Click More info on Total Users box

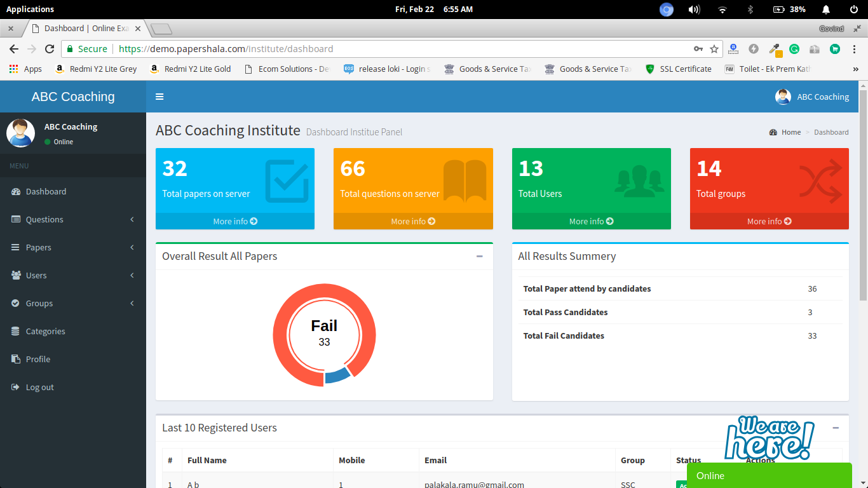click(592, 221)
